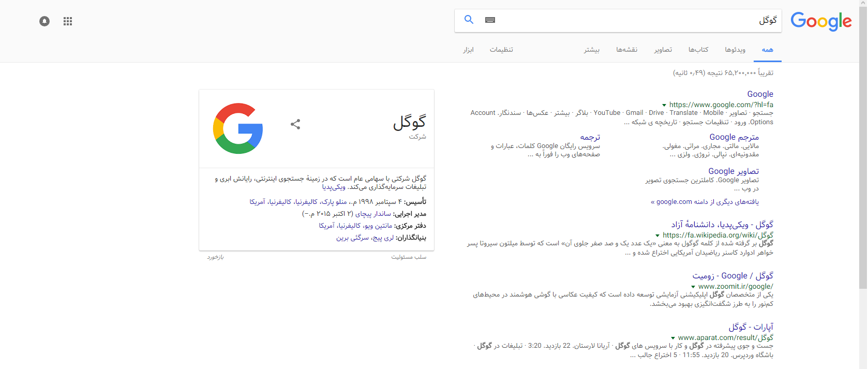Switch to the نقشه‌ها tab

627,50
